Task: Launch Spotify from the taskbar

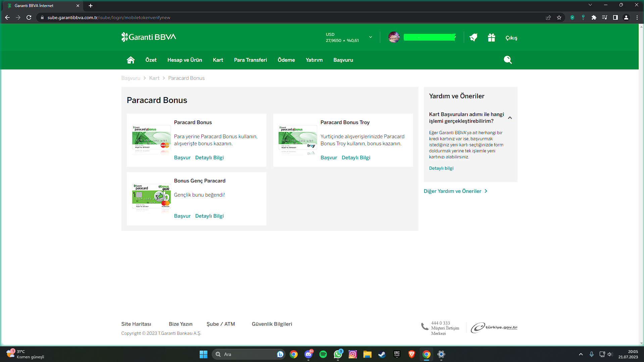Action: point(323,354)
